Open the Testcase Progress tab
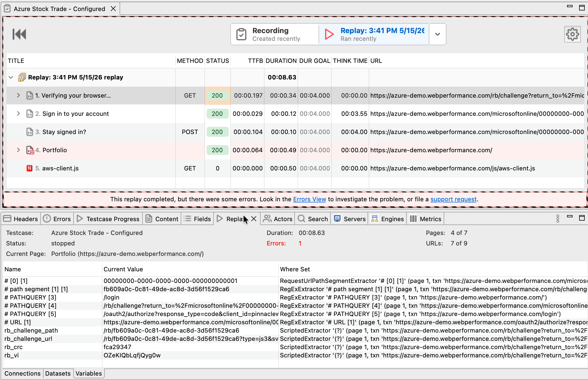The width and height of the screenshot is (588, 380). point(108,219)
